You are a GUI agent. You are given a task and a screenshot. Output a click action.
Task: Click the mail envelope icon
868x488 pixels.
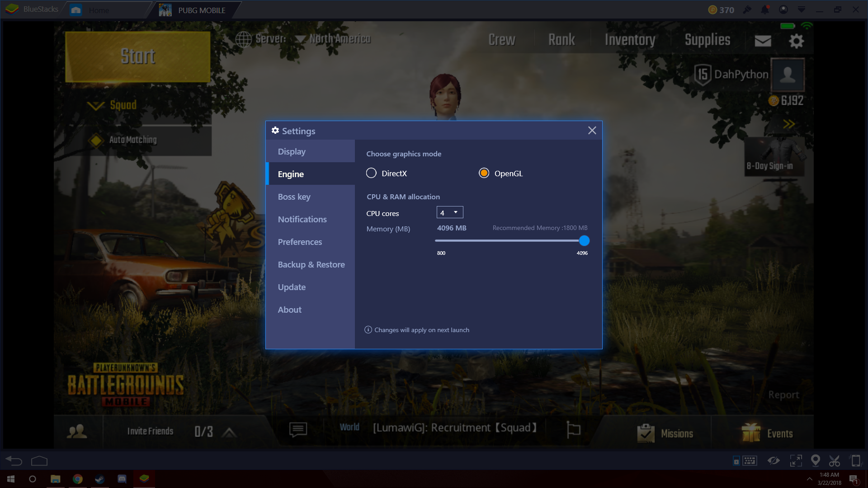click(763, 39)
